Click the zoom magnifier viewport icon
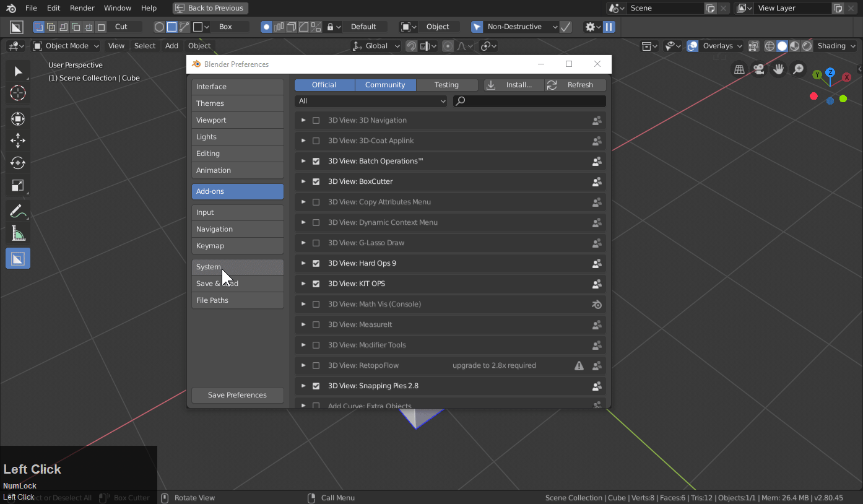 pyautogui.click(x=799, y=69)
